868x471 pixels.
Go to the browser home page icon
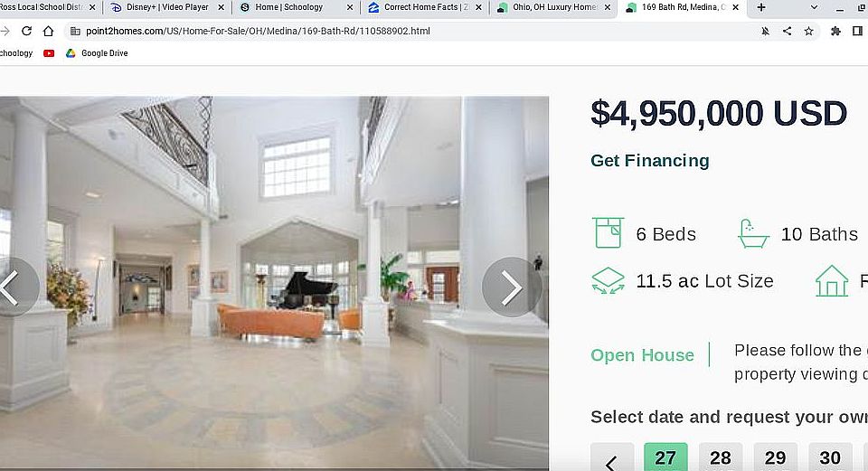[x=48, y=31]
